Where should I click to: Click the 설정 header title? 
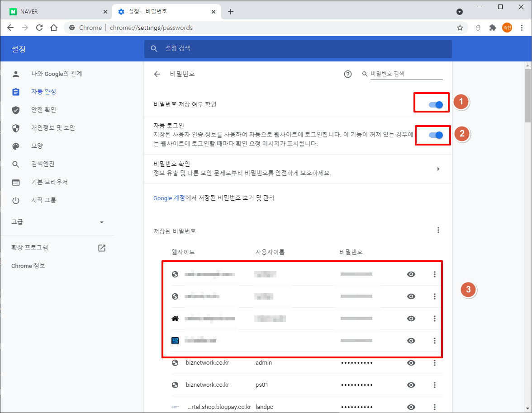tap(19, 49)
